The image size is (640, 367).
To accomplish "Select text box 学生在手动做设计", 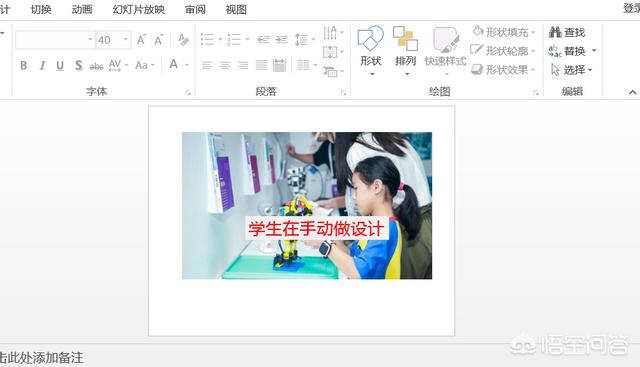I will 316,228.
